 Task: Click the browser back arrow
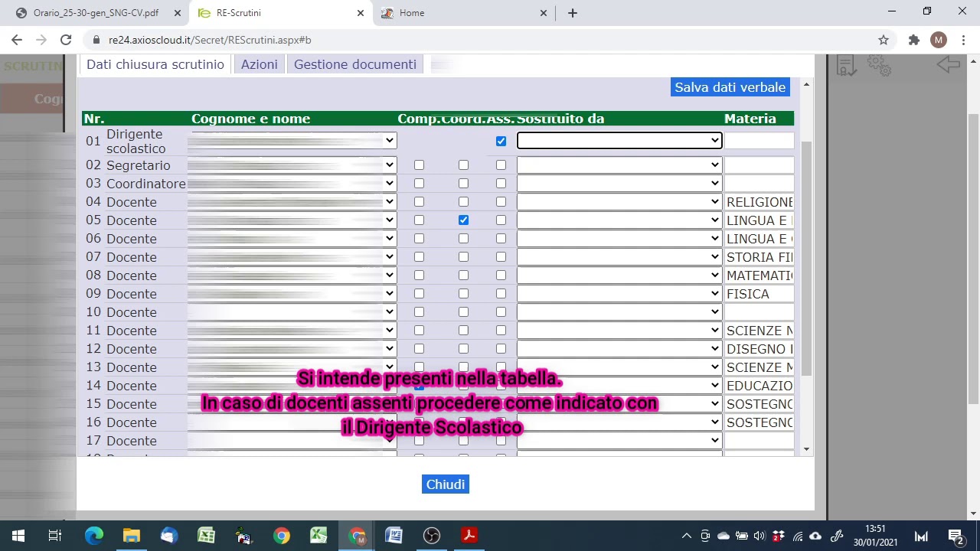point(17,40)
